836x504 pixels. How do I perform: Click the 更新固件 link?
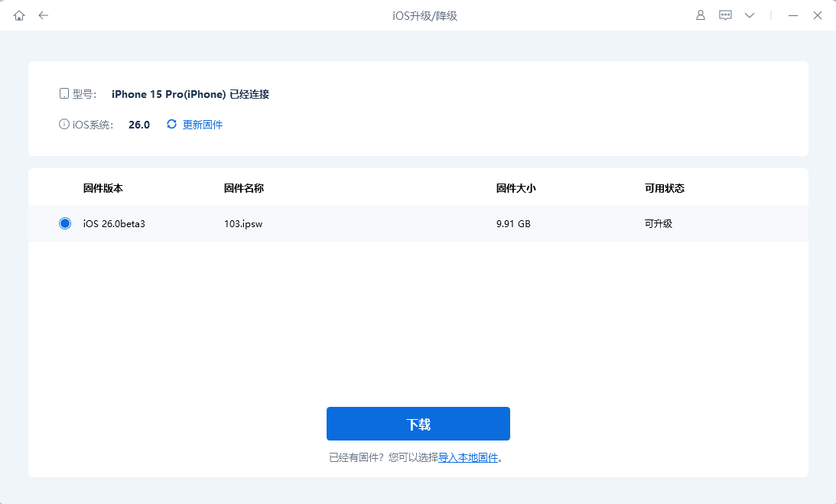tap(203, 125)
